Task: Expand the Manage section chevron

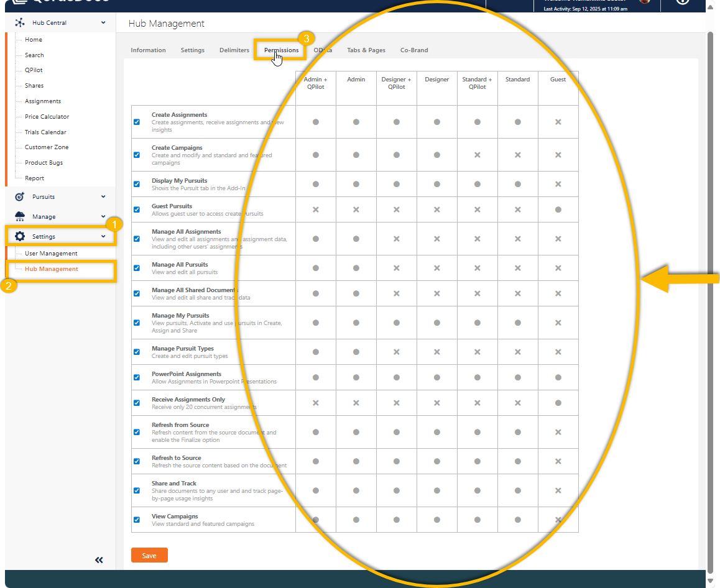Action: point(103,217)
